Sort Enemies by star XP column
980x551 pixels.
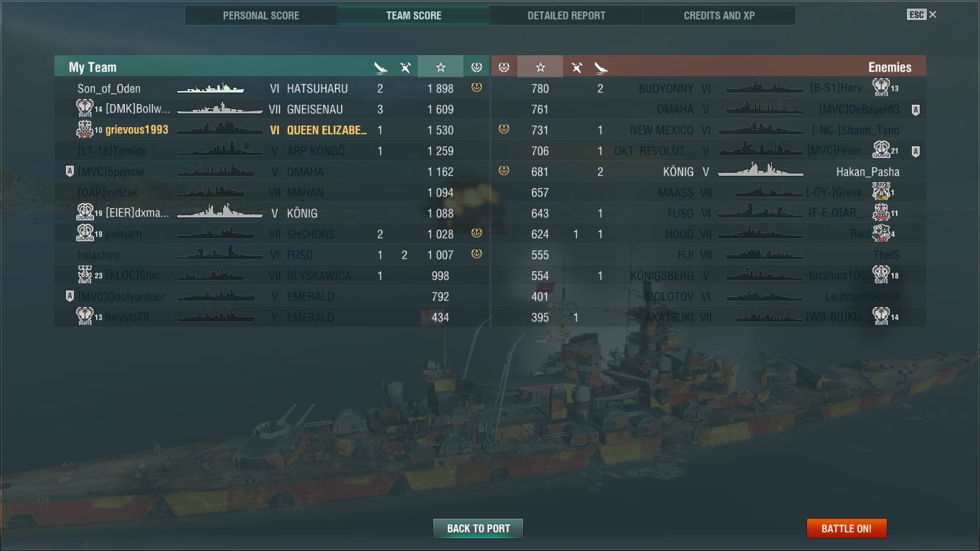[540, 67]
